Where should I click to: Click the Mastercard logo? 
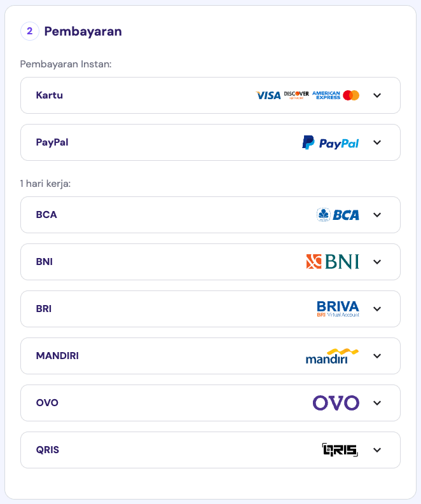tap(351, 95)
